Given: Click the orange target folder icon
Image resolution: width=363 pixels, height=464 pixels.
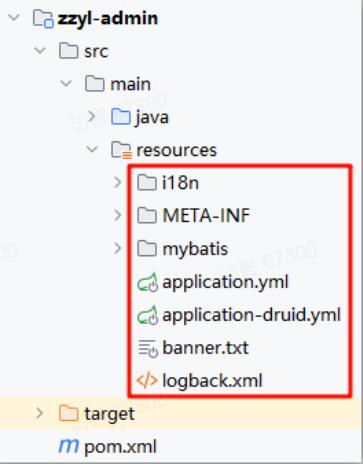Looking at the screenshot, I should [x=69, y=413].
